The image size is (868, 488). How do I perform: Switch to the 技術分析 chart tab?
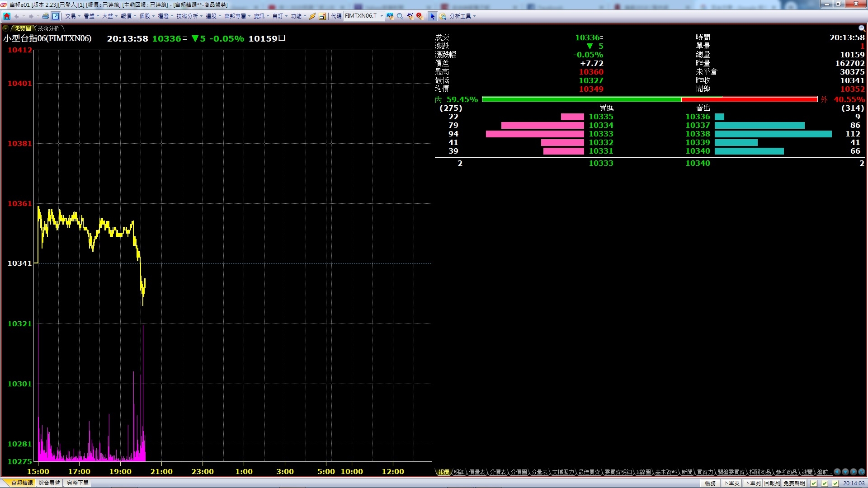pos(48,28)
